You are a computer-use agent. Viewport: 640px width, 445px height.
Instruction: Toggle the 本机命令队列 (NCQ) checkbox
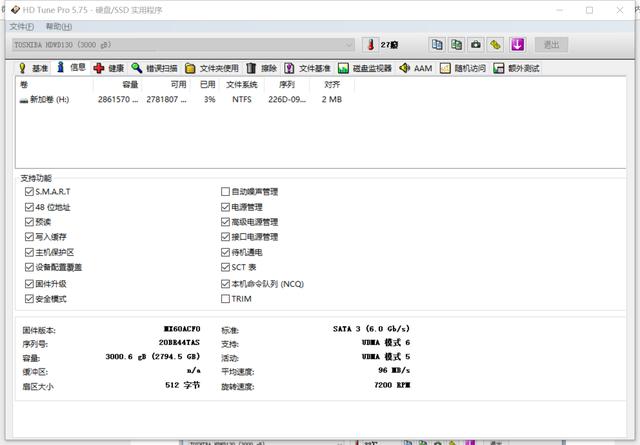(225, 284)
